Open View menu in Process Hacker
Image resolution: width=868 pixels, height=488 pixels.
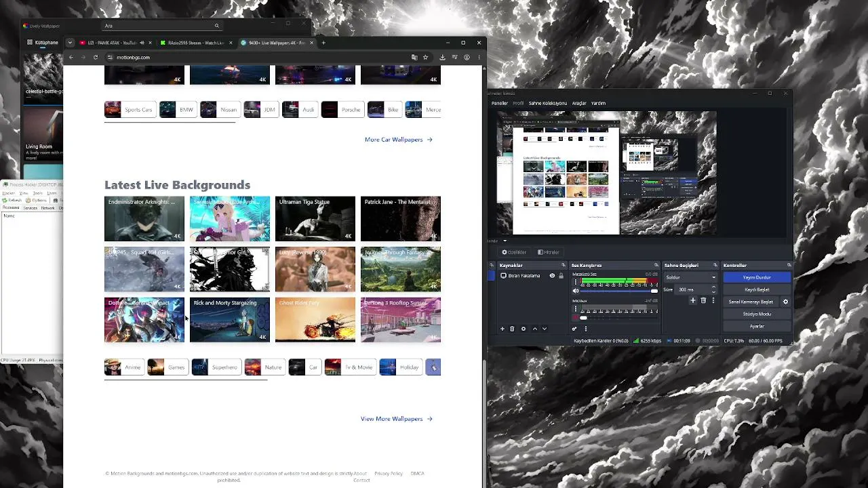(24, 193)
